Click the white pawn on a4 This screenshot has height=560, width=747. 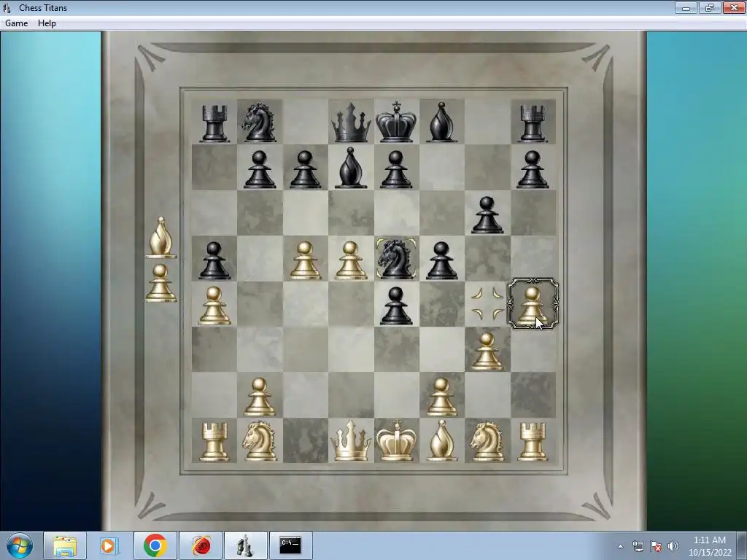214,306
